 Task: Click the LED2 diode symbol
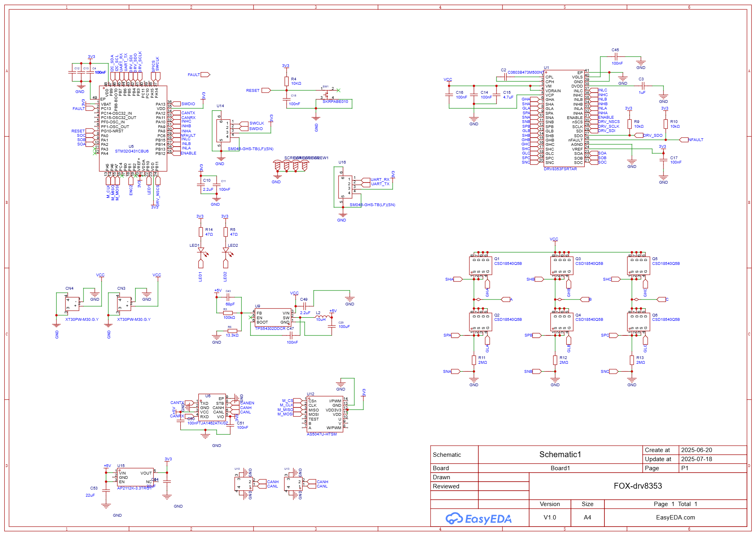click(226, 251)
